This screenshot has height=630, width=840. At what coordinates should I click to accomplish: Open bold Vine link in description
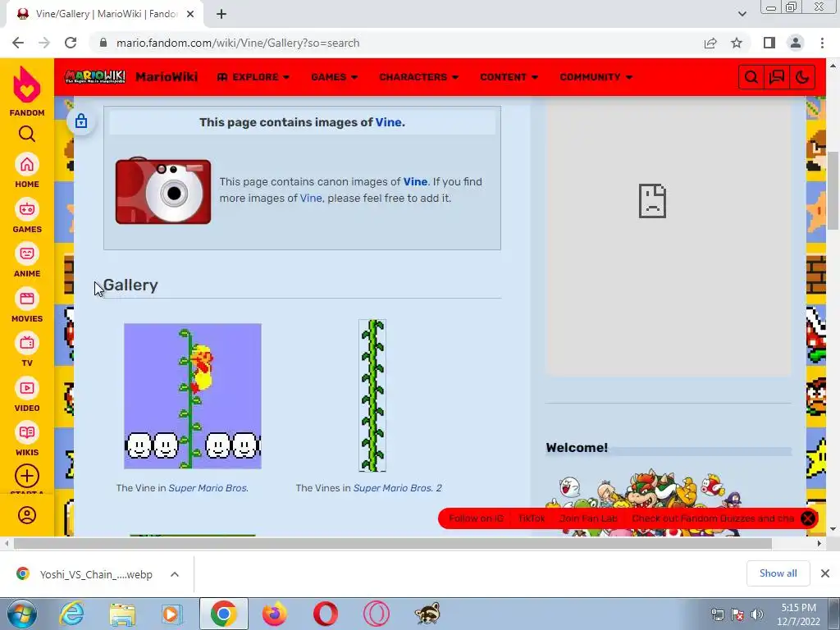[x=415, y=181]
